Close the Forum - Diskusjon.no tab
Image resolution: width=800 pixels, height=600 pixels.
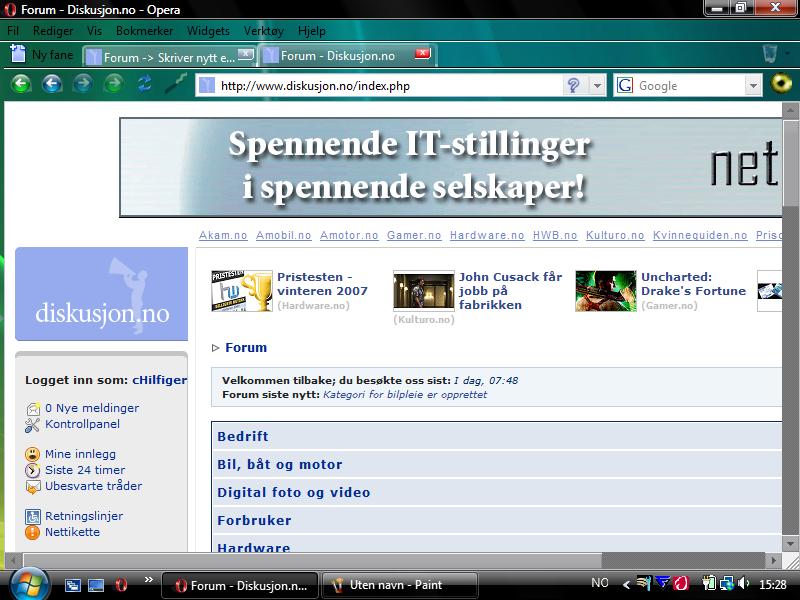coord(422,54)
